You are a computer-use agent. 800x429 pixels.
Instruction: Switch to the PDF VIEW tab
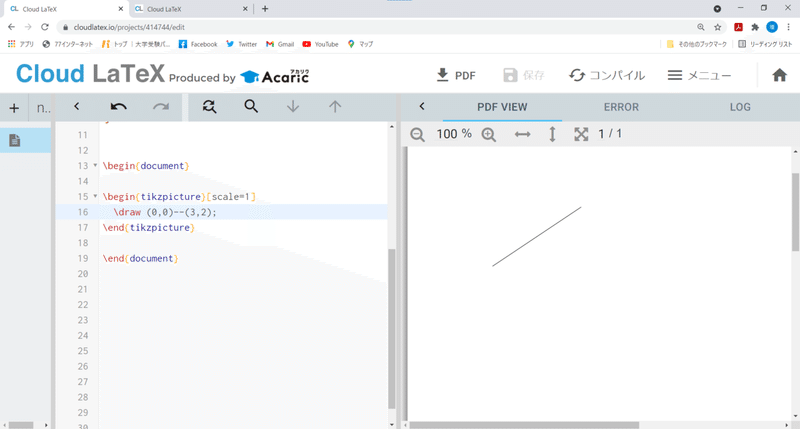[x=502, y=107]
